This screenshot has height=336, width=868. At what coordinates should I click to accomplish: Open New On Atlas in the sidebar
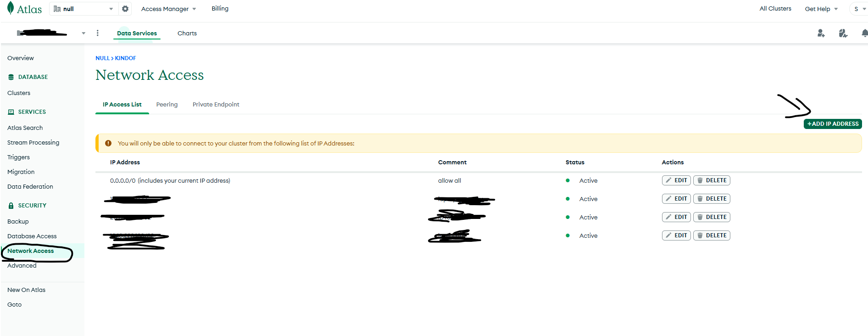point(27,290)
